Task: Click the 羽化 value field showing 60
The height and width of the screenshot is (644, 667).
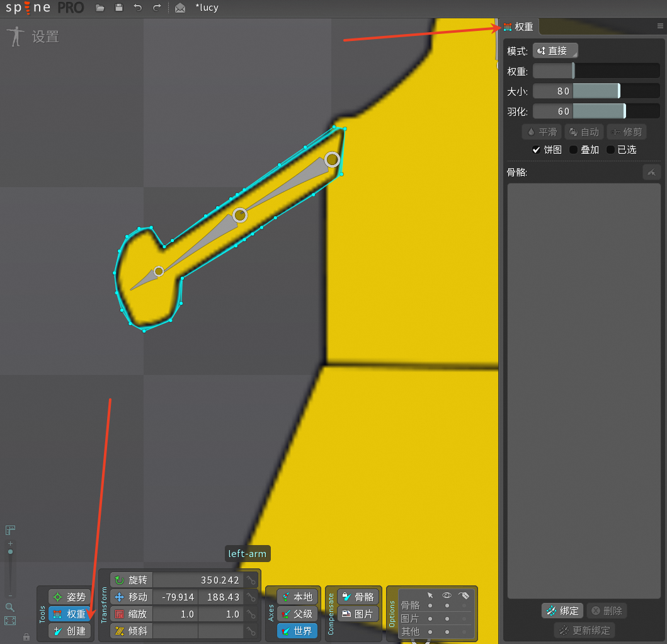Action: click(553, 112)
